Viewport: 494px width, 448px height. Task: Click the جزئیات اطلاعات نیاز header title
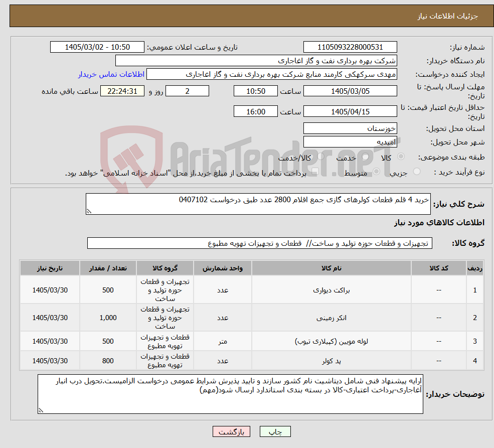tap(447, 16)
